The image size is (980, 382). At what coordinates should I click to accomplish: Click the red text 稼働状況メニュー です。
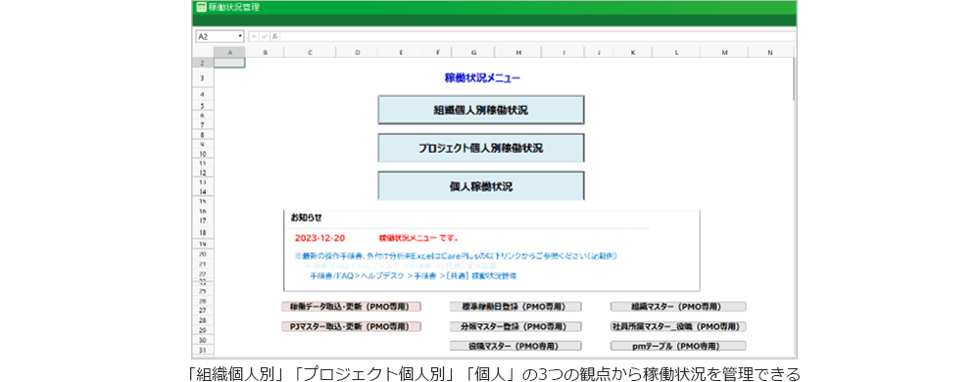[418, 238]
